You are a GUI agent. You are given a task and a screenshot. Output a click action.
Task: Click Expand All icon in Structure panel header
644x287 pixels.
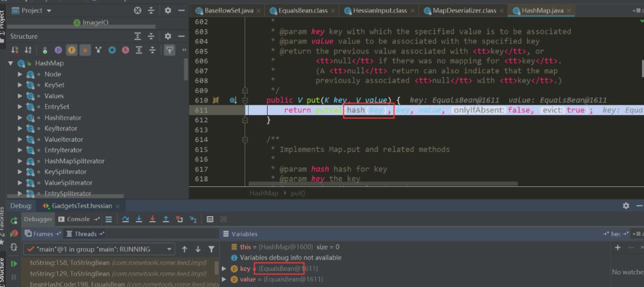(138, 36)
